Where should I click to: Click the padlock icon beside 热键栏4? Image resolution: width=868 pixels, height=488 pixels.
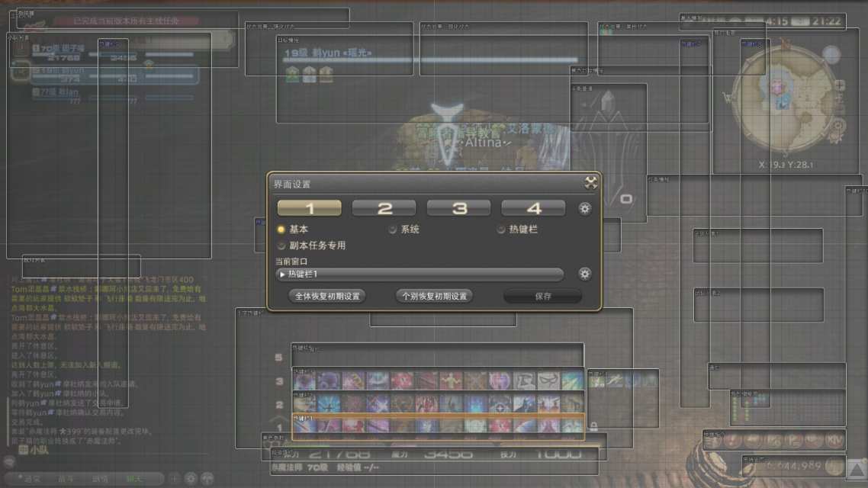click(593, 425)
